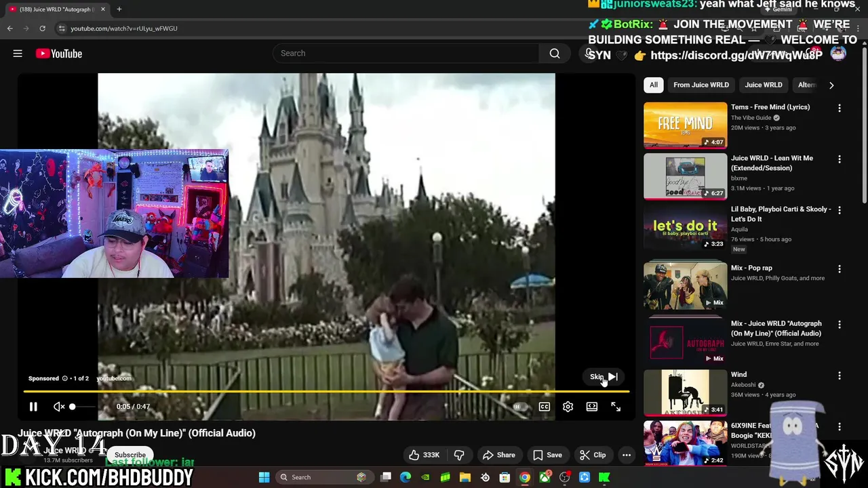Open Lean Wit Me video thumbnail
Screen dimensions: 868x488
[685, 176]
